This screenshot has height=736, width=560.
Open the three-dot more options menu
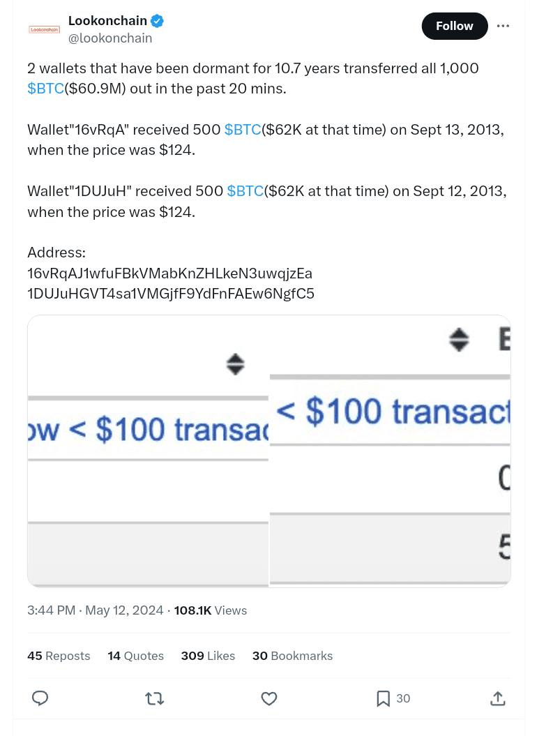tap(503, 26)
